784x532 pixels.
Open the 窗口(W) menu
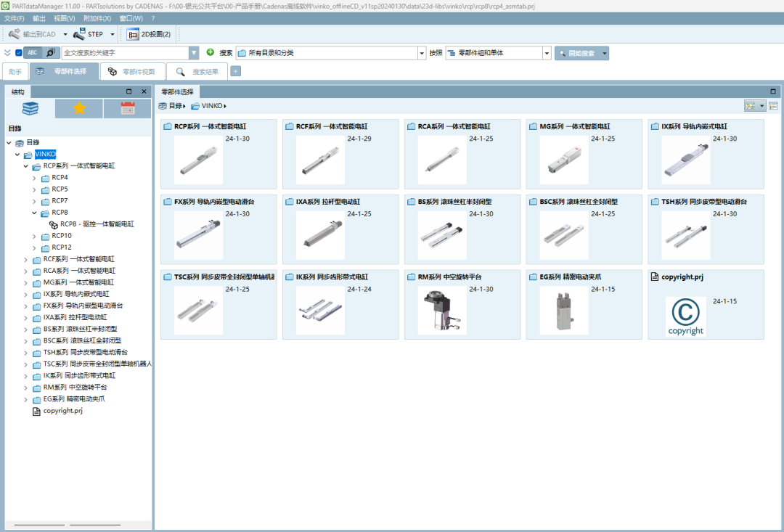(131, 18)
